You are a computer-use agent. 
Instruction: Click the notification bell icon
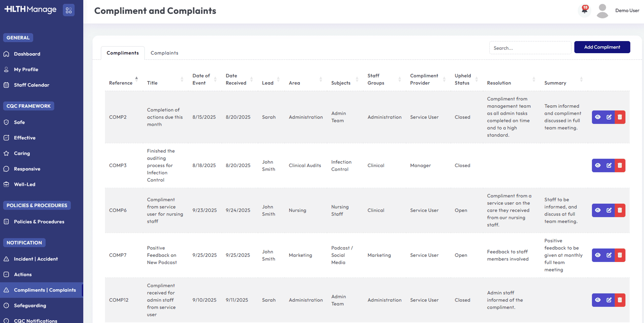[x=584, y=10]
